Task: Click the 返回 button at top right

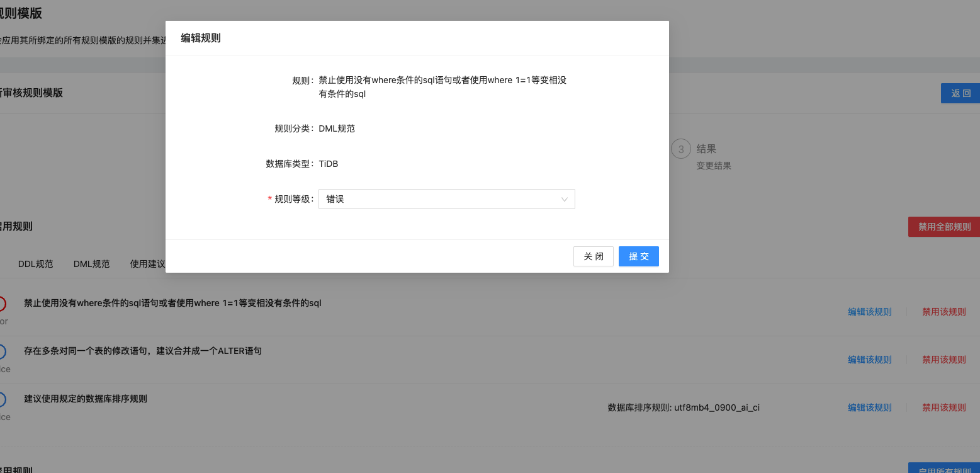Action: tap(962, 93)
